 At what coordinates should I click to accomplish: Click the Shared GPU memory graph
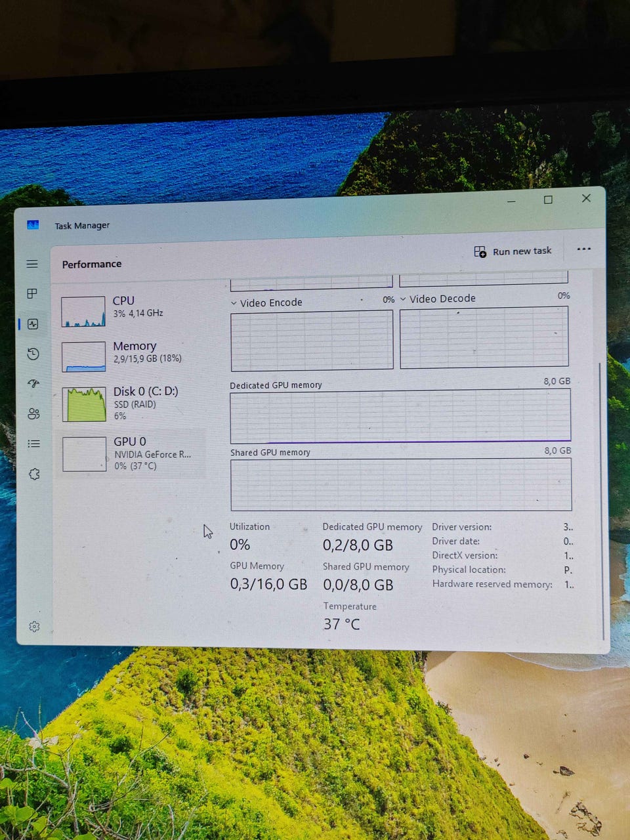click(401, 484)
